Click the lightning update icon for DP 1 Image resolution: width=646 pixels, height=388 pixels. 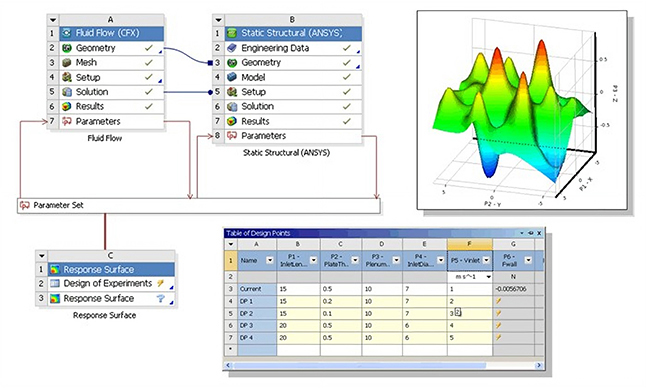click(x=499, y=301)
